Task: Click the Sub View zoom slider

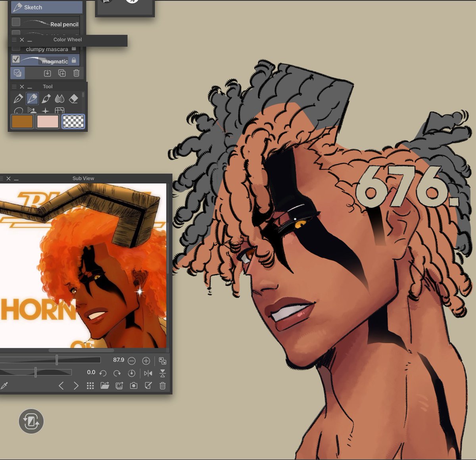Action: point(50,360)
